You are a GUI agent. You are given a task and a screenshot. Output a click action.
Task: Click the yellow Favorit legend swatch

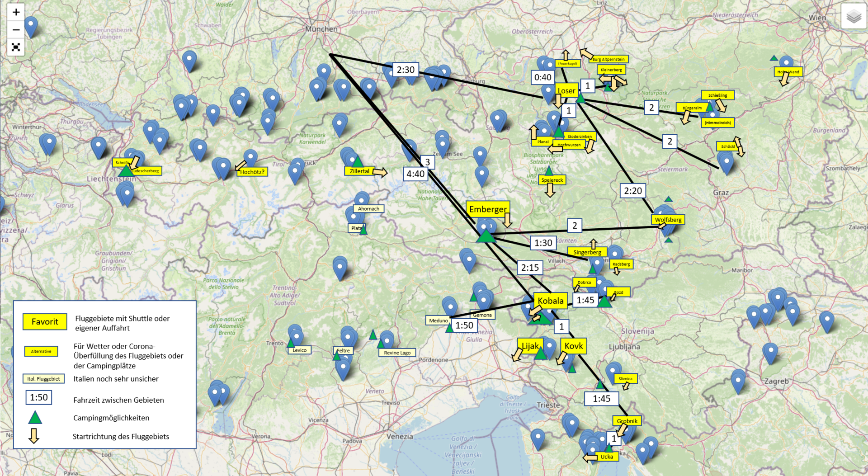pyautogui.click(x=45, y=322)
